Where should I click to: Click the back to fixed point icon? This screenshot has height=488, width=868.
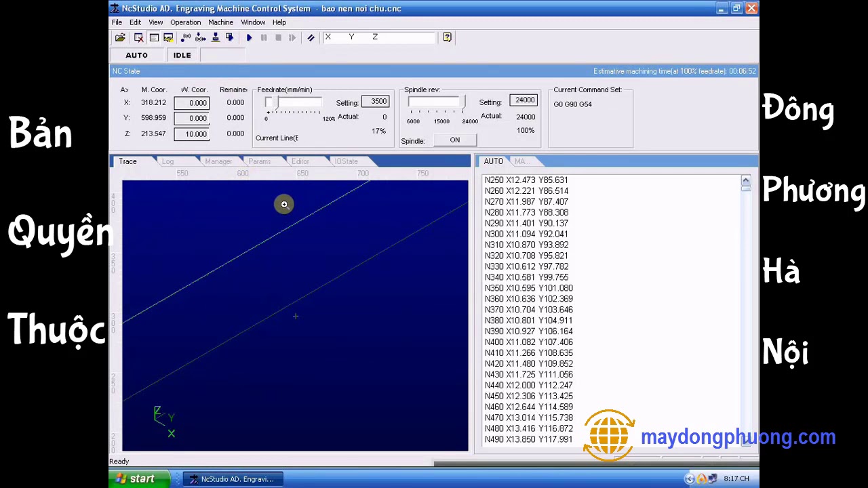[230, 38]
